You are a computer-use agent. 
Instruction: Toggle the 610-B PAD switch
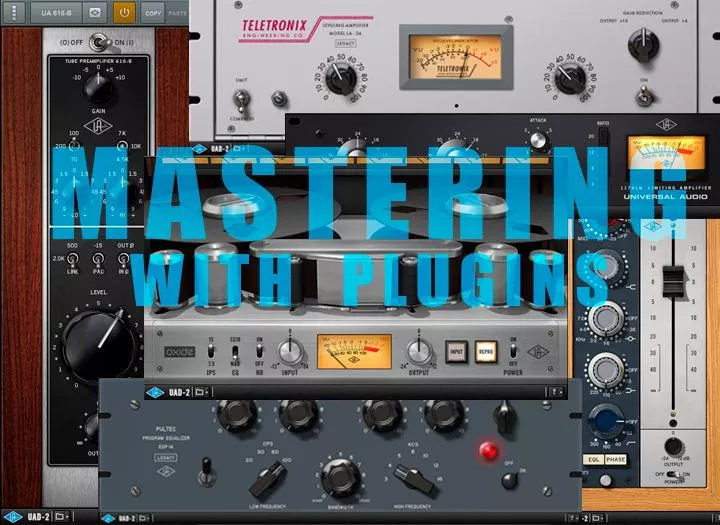pos(98,260)
